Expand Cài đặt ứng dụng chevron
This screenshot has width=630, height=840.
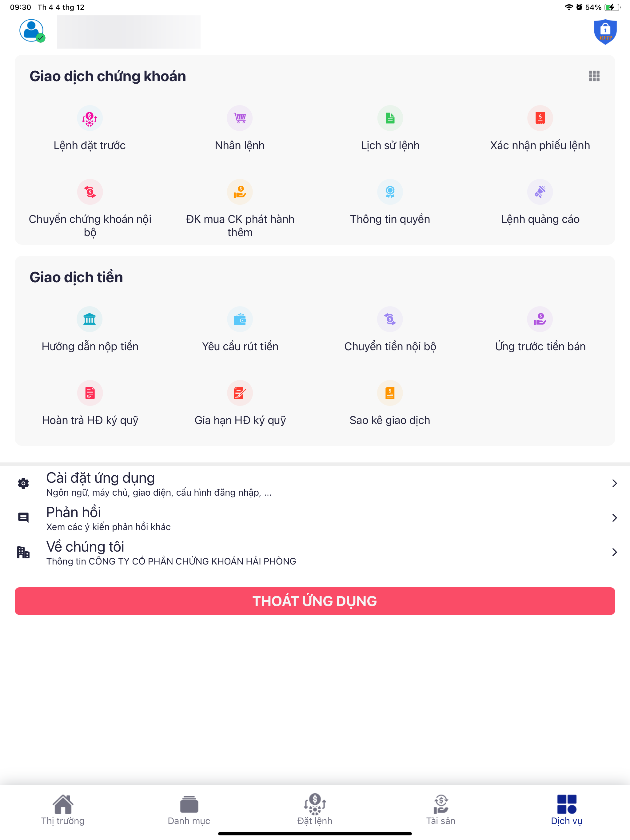point(614,483)
